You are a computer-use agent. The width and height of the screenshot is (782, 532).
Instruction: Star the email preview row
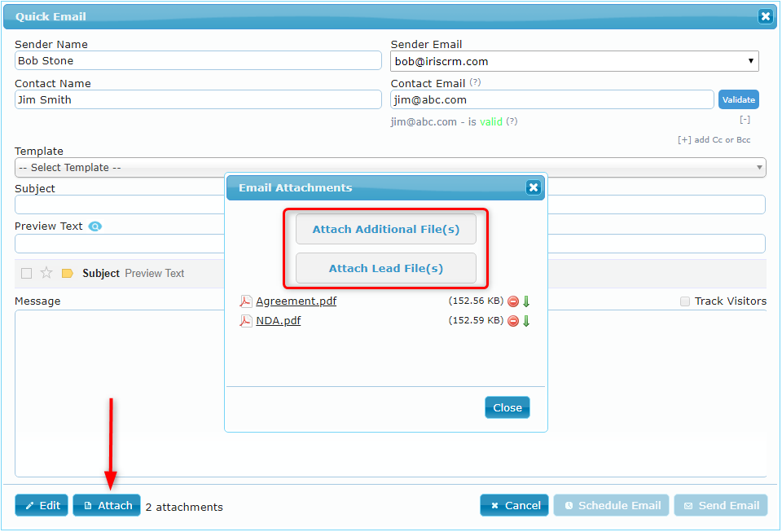46,273
